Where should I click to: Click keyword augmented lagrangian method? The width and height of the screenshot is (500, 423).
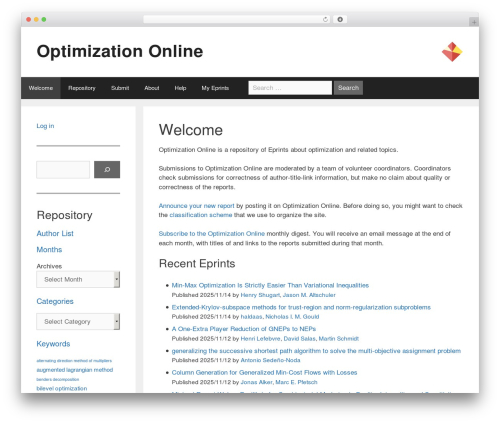tap(75, 370)
